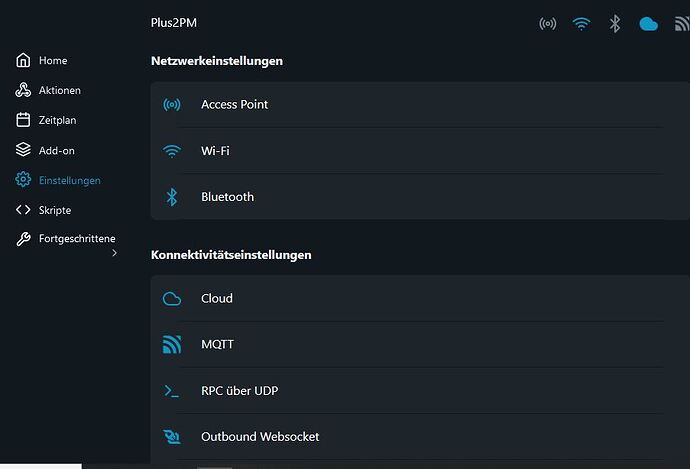This screenshot has width=690, height=469.
Task: Open the Wi-Fi settings row
Action: click(420, 151)
